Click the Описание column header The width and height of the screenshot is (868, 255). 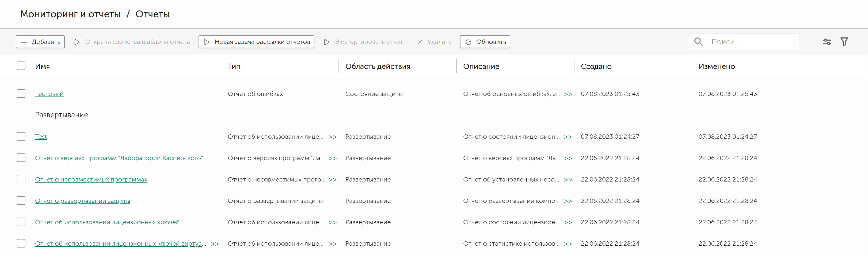tap(481, 66)
